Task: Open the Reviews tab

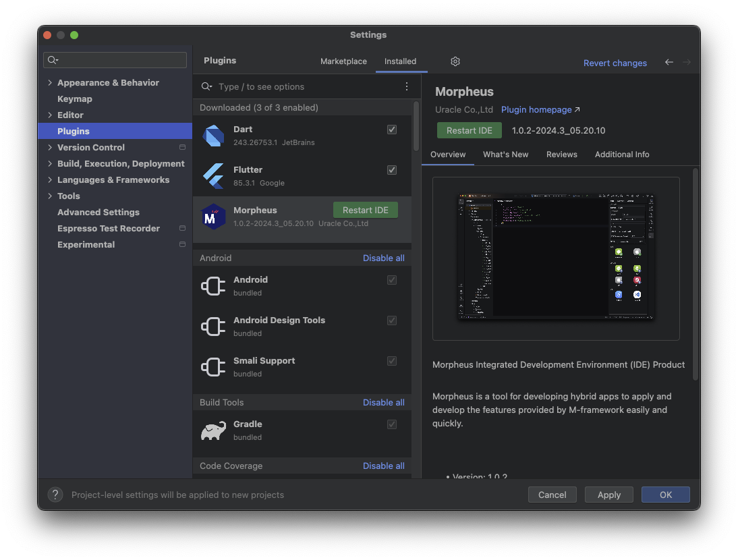Action: pos(561,155)
